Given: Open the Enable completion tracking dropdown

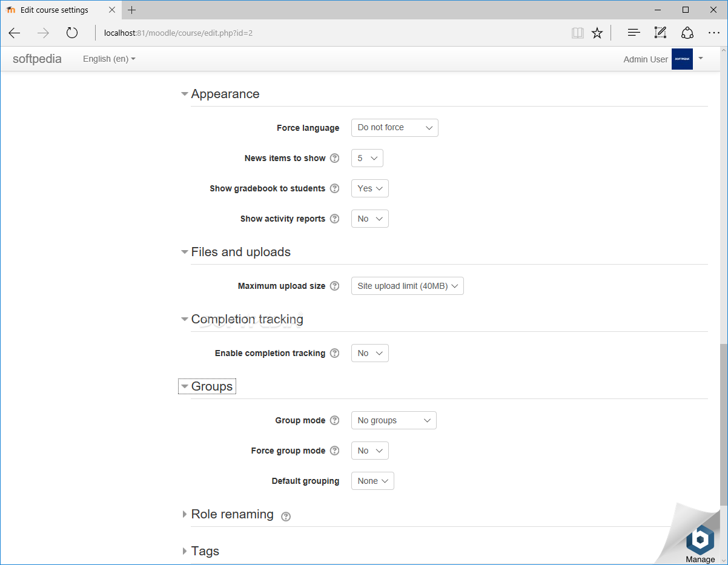Looking at the screenshot, I should 369,353.
